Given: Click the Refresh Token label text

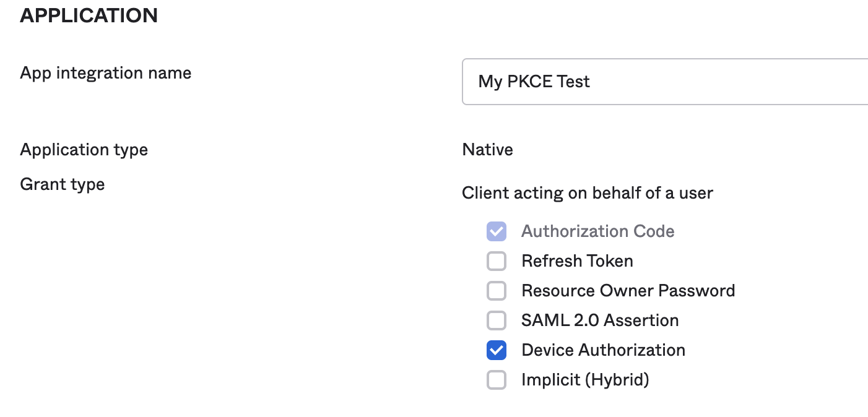Looking at the screenshot, I should pyautogui.click(x=577, y=261).
